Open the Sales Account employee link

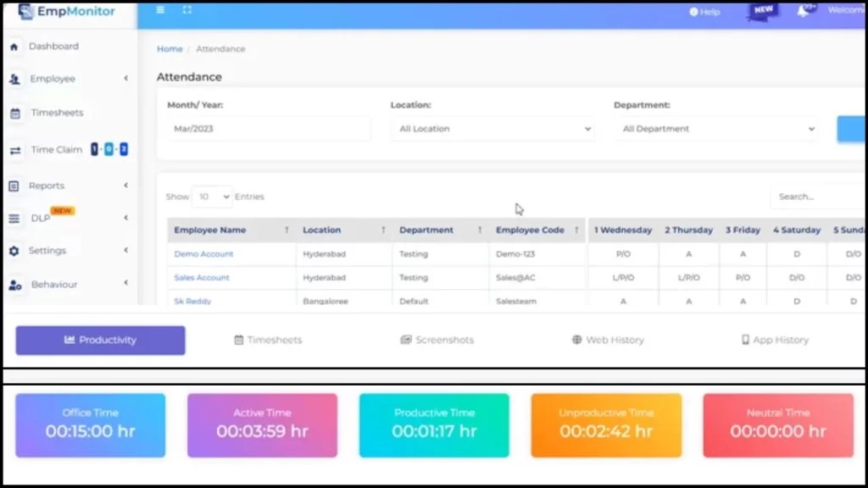coord(202,278)
